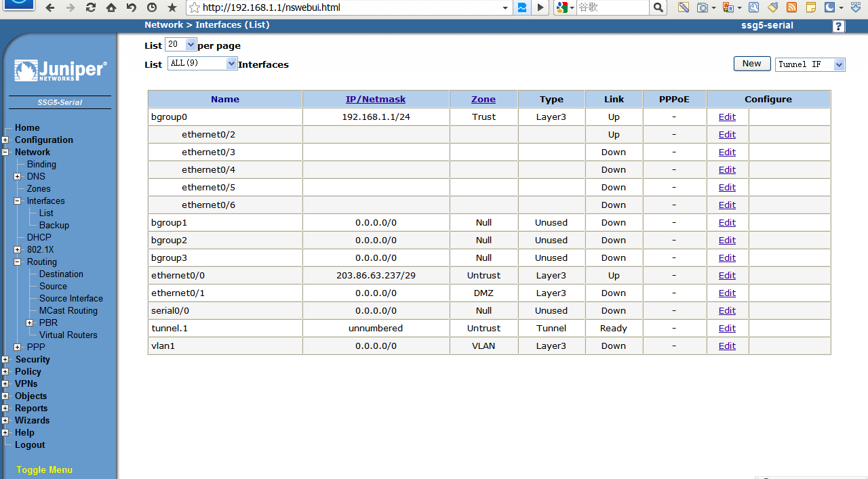Click the search magnifier icon
Image resolution: width=868 pixels, height=479 pixels.
pyautogui.click(x=658, y=8)
